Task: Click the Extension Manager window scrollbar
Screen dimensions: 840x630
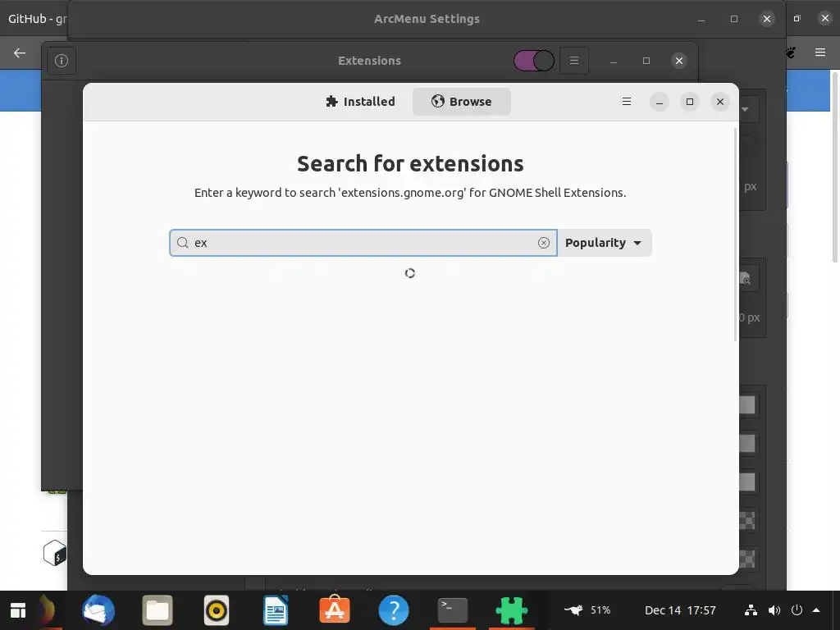Action: (x=735, y=234)
